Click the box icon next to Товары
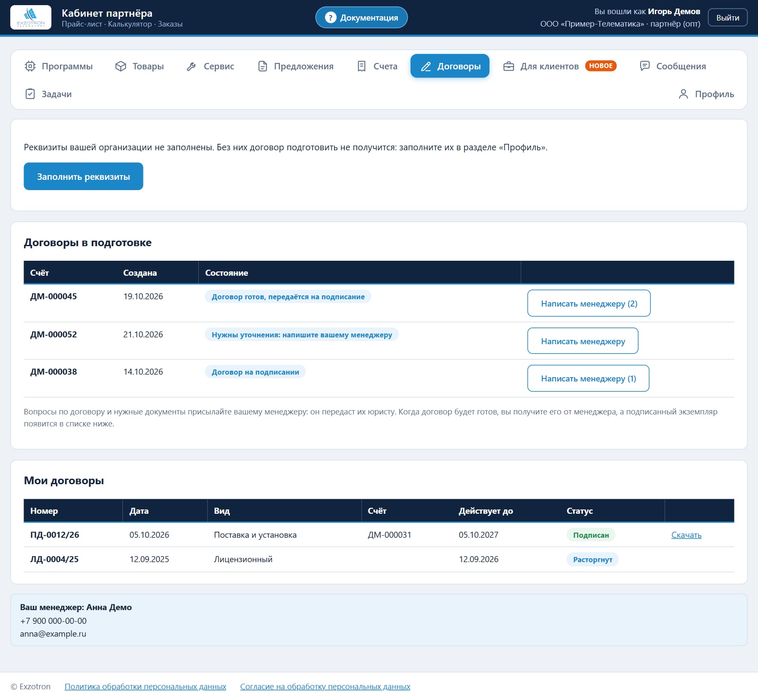 (x=121, y=66)
